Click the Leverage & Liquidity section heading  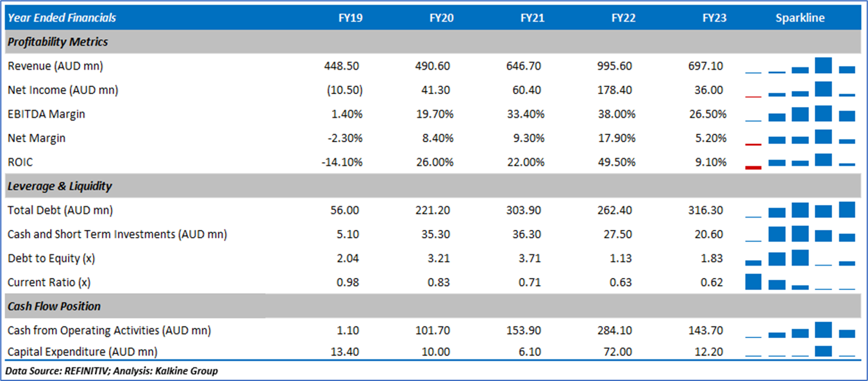(60, 186)
